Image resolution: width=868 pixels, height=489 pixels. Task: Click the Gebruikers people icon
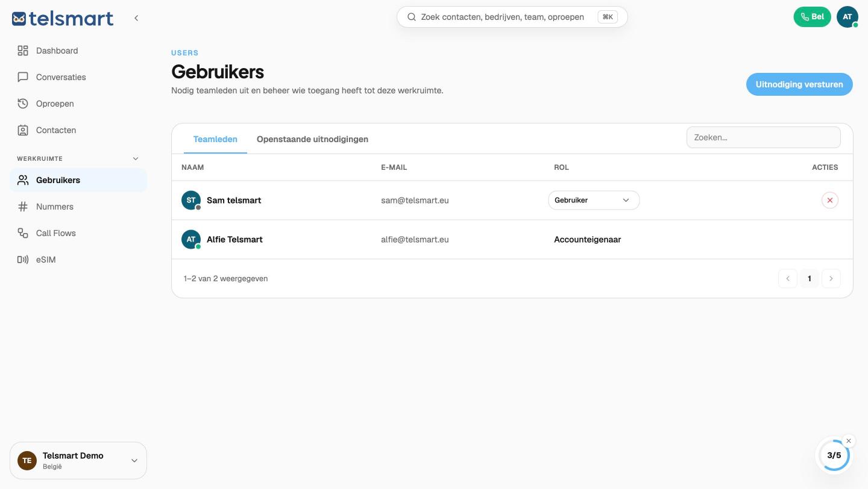coord(23,180)
